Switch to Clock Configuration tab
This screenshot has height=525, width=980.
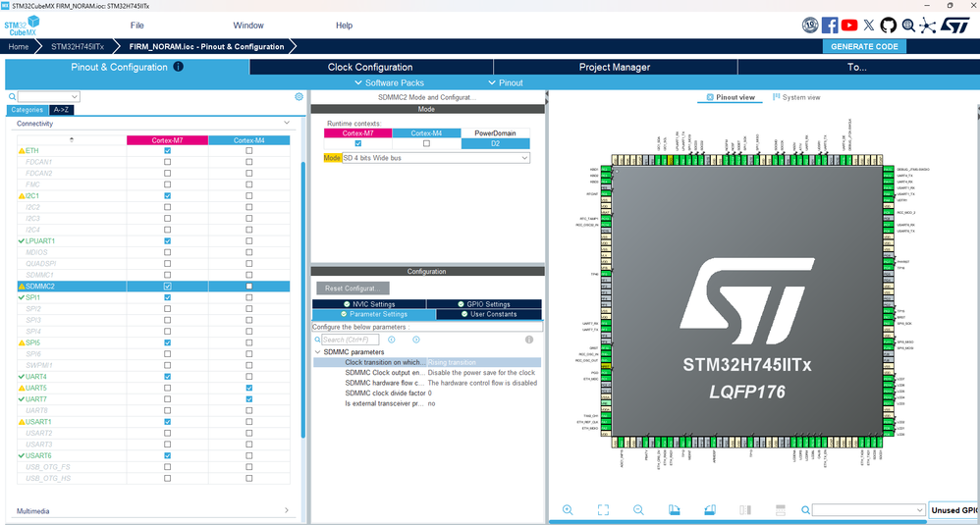(x=371, y=67)
